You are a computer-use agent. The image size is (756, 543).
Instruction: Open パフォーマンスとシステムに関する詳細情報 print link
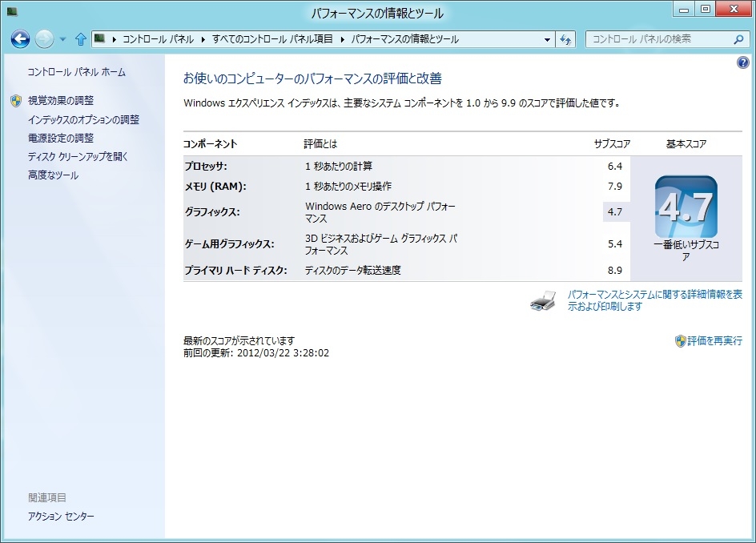655,300
